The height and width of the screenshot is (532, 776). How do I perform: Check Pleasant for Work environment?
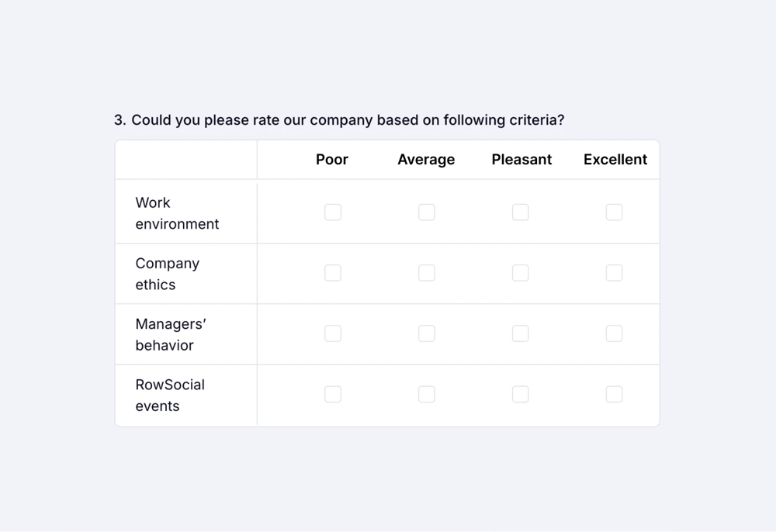click(x=521, y=212)
